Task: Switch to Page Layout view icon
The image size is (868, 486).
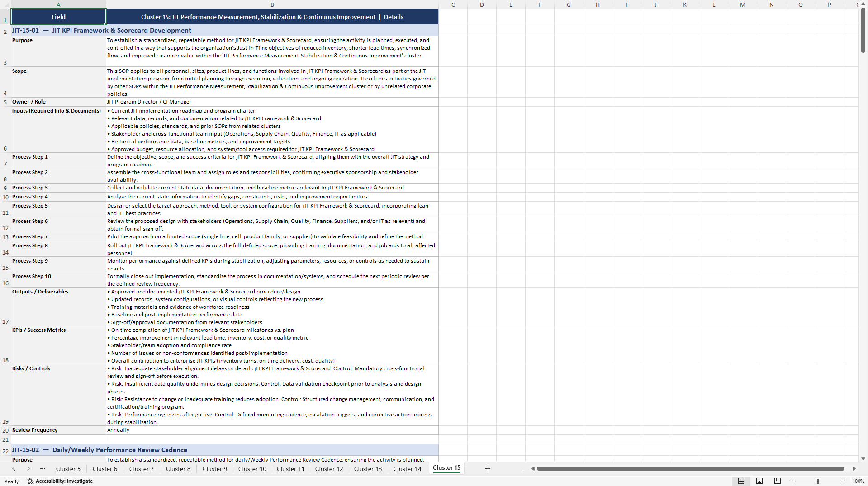Action: click(759, 481)
